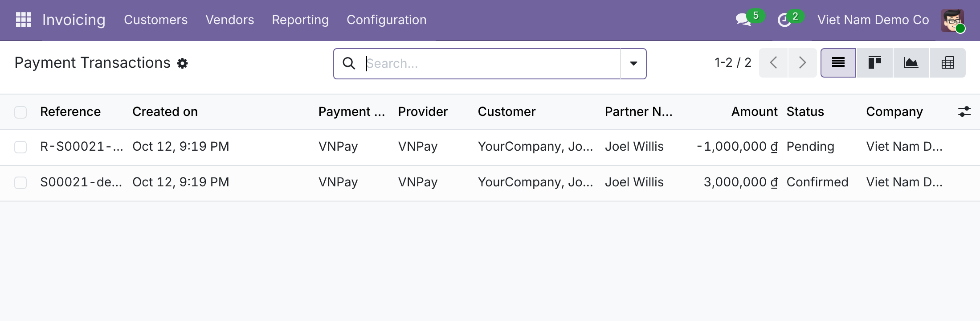Open the Configuration menu
The image size is (980, 321).
386,20
